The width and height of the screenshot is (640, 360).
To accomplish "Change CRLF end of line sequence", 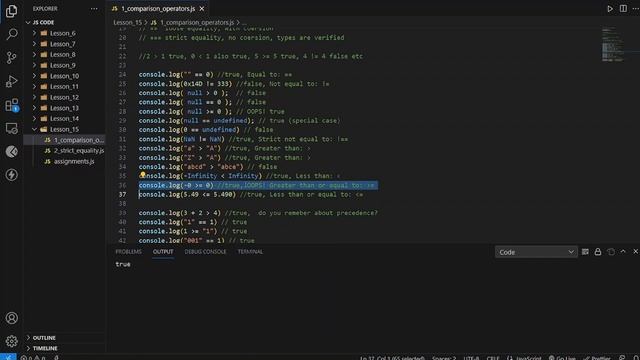I will (493, 358).
